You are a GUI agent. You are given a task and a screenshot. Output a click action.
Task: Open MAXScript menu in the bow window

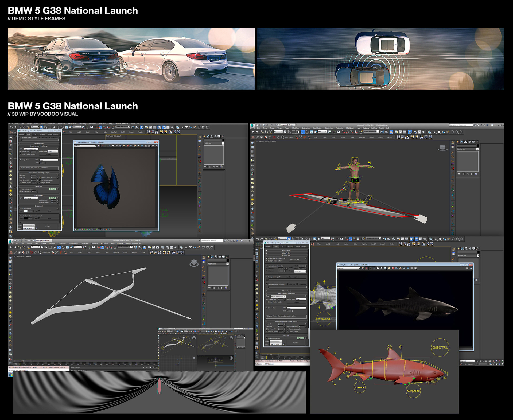tap(104, 244)
